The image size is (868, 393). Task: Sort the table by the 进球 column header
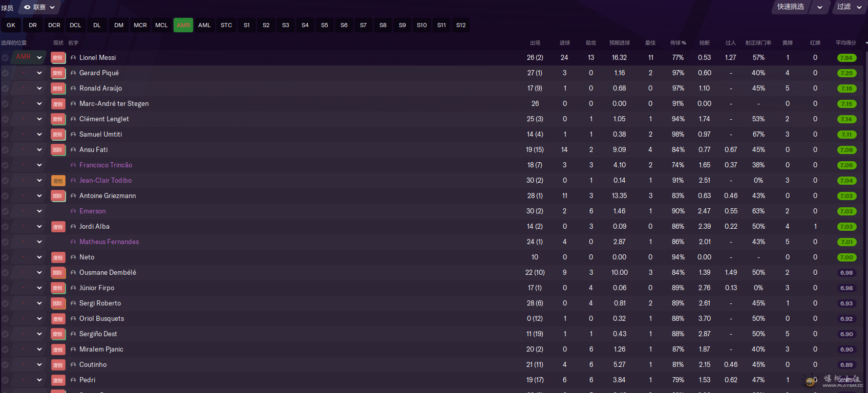point(564,43)
